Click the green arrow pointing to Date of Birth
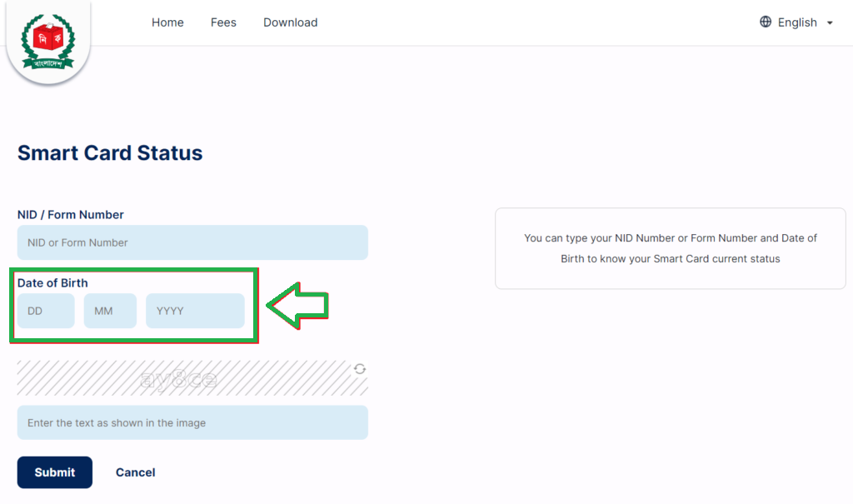The width and height of the screenshot is (853, 504). coord(297,306)
